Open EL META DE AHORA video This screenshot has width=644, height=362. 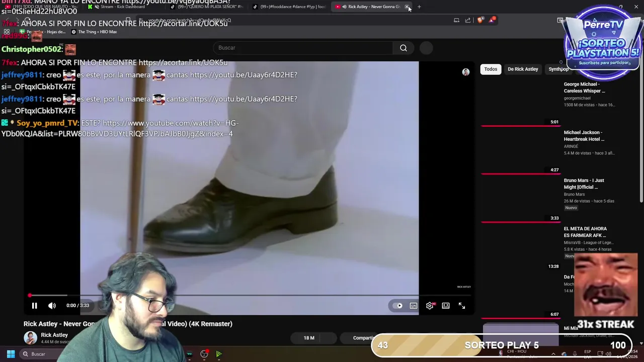[585, 232]
